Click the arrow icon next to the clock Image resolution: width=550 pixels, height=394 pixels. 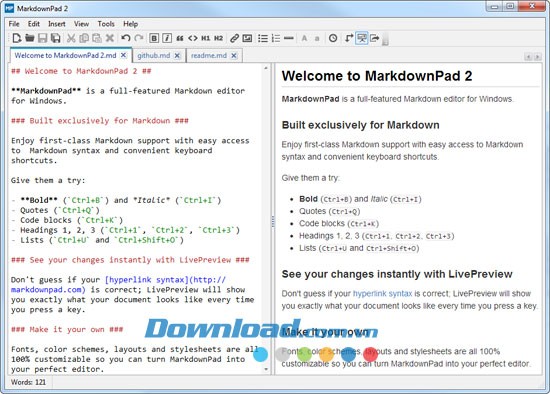coord(348,38)
